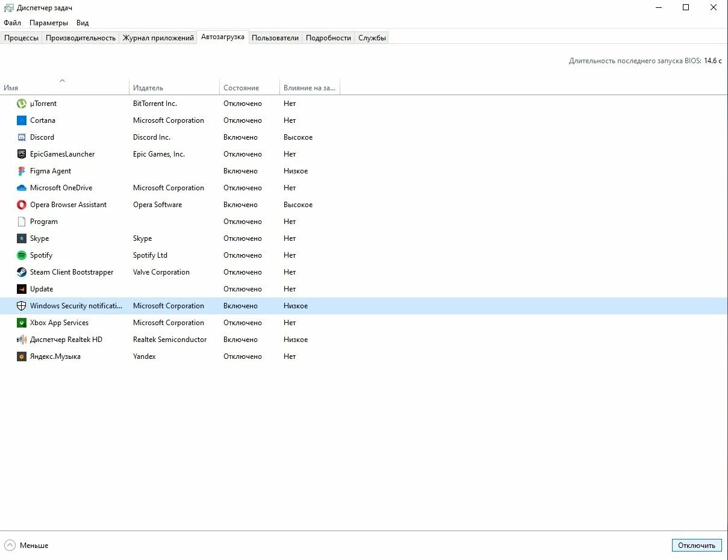Sort list by Имя column header
Viewport: 728px width, 560px height.
(x=64, y=87)
